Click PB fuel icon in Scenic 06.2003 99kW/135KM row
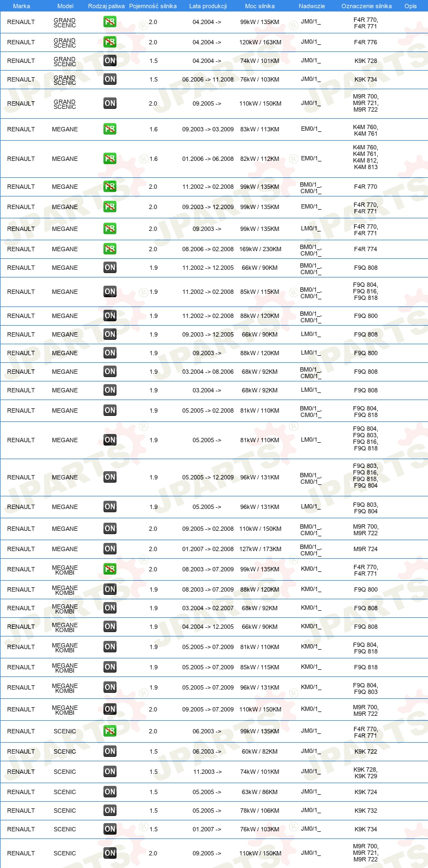This screenshot has width=428, height=868. coord(109,731)
